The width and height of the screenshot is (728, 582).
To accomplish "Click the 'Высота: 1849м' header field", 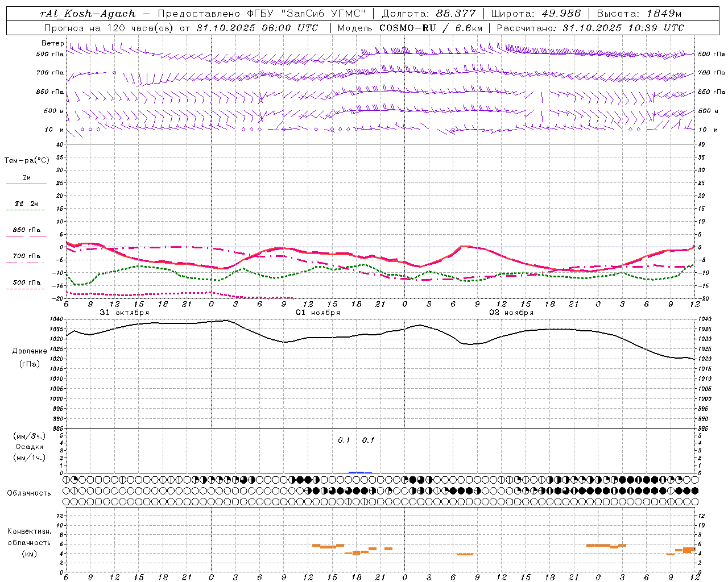I will (x=639, y=14).
